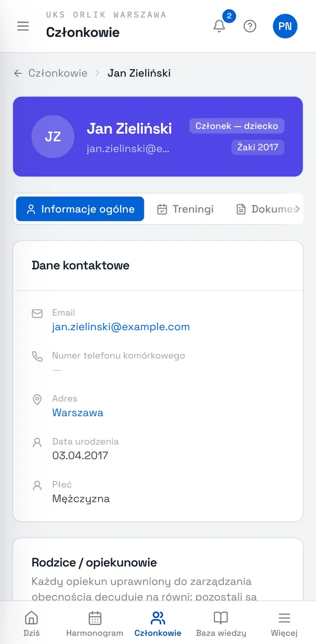The height and width of the screenshot is (644, 316).
Task: Open Baza wiedzy in the bottom navigation
Action: [x=221, y=624]
